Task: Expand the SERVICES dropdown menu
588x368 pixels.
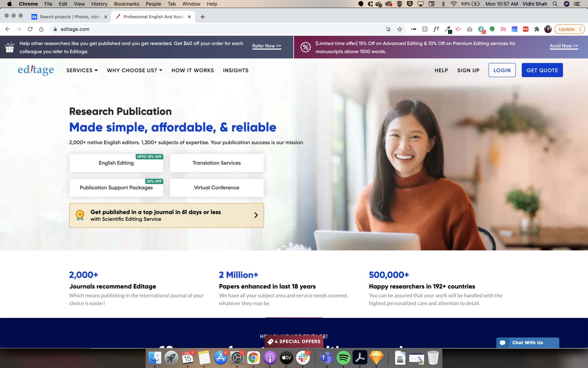Action: [82, 70]
